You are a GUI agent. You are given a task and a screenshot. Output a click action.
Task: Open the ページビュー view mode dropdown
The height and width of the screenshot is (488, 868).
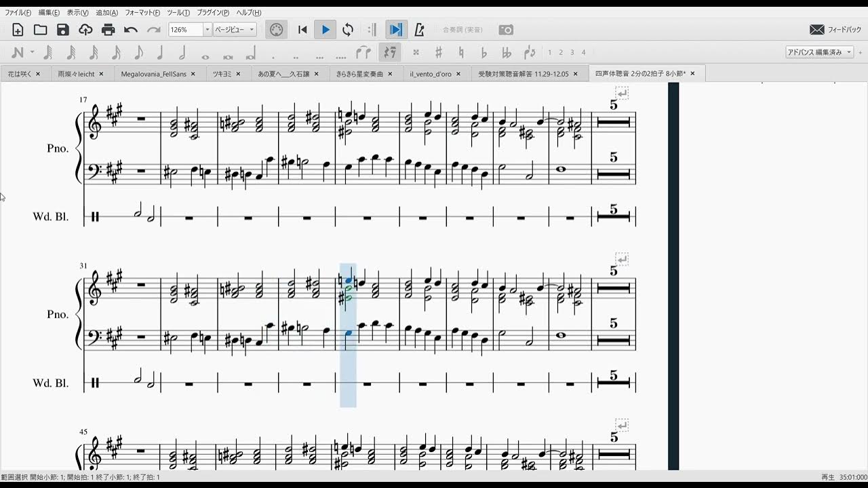pyautogui.click(x=235, y=30)
